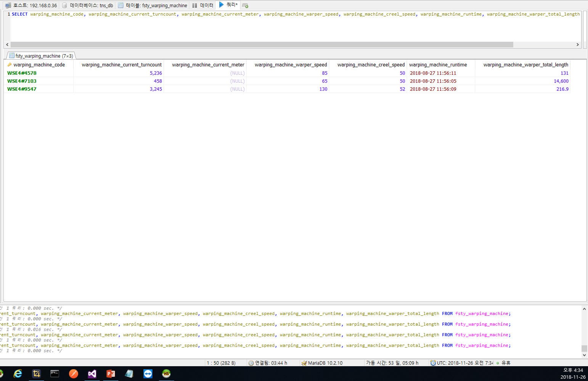588x381 pixels.
Task: Launch Internet Explorer from the taskbar
Action: click(18, 374)
